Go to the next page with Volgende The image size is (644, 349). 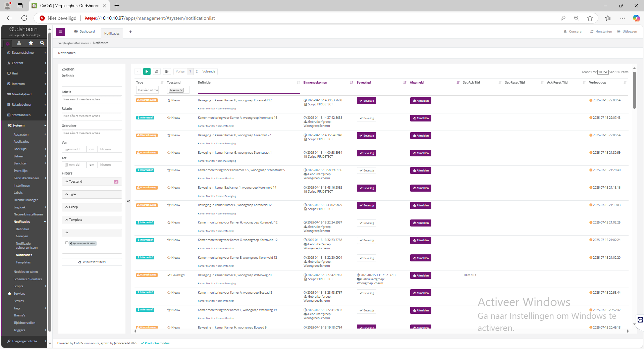(x=209, y=71)
